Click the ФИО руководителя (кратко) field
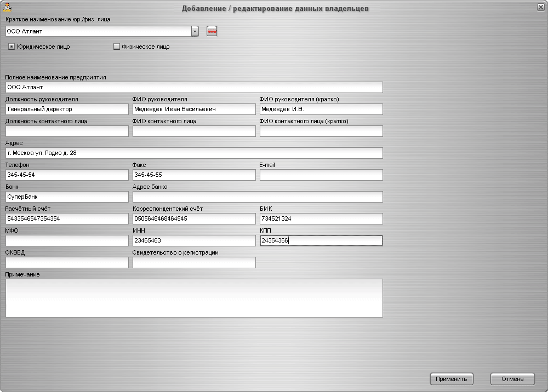This screenshot has width=548, height=392. point(321,109)
